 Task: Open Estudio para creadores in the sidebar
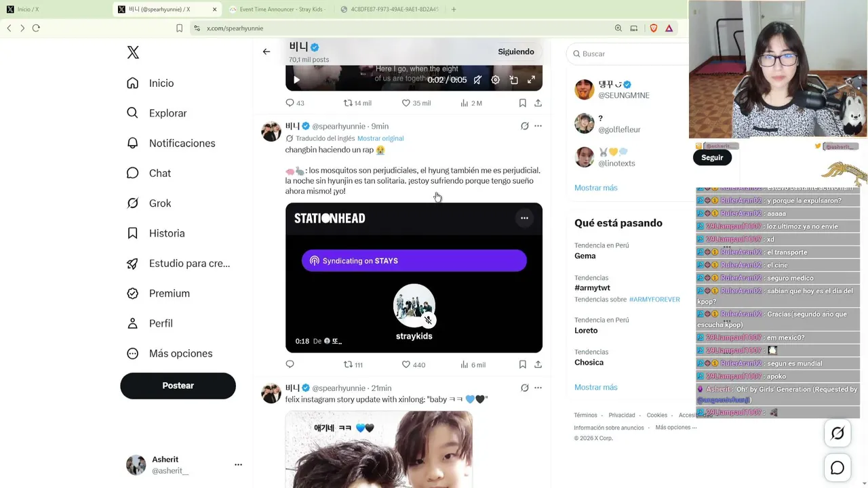tap(178, 264)
